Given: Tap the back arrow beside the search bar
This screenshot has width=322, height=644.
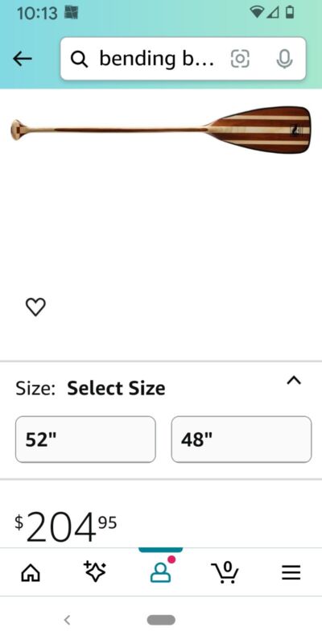Looking at the screenshot, I should (x=23, y=59).
